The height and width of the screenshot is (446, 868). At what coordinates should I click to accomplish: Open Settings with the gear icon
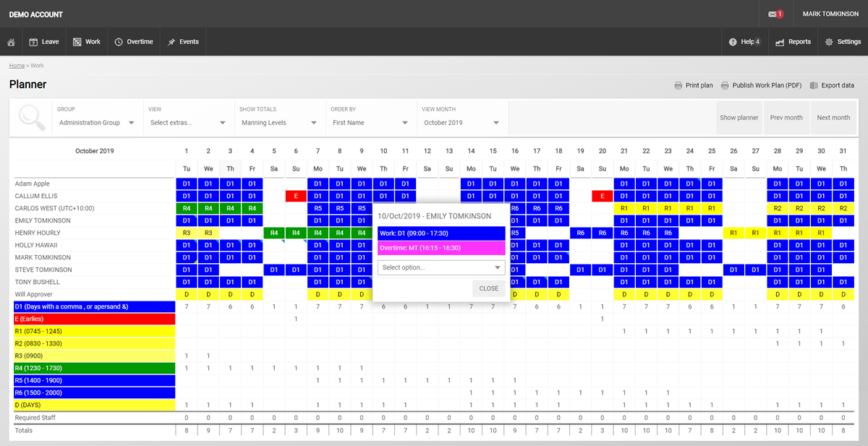coord(829,42)
